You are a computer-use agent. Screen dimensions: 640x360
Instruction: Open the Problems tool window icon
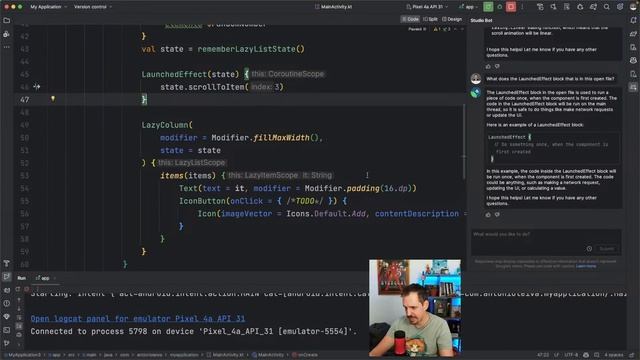click(x=7, y=303)
